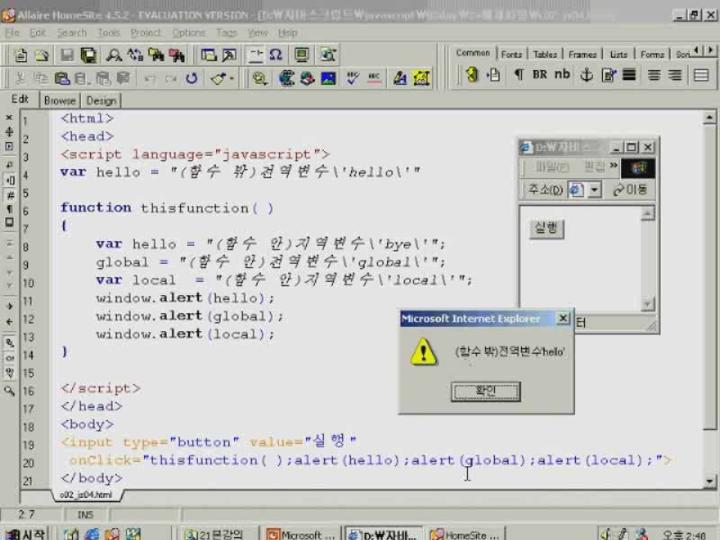Image resolution: width=720 pixels, height=540 pixels.
Task: Click the Windows 시작 start button
Action: [25, 534]
